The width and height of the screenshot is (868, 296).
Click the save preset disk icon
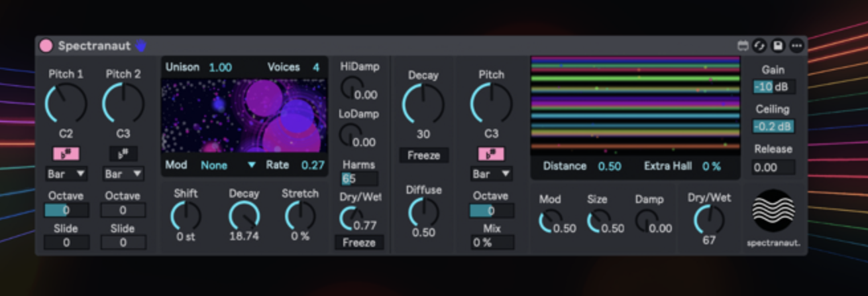click(778, 46)
